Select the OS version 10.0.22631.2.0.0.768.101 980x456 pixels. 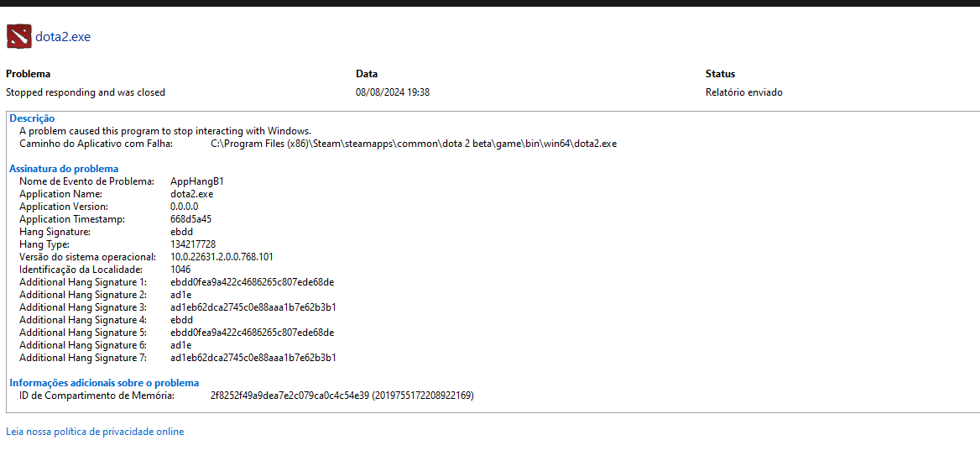tap(222, 257)
